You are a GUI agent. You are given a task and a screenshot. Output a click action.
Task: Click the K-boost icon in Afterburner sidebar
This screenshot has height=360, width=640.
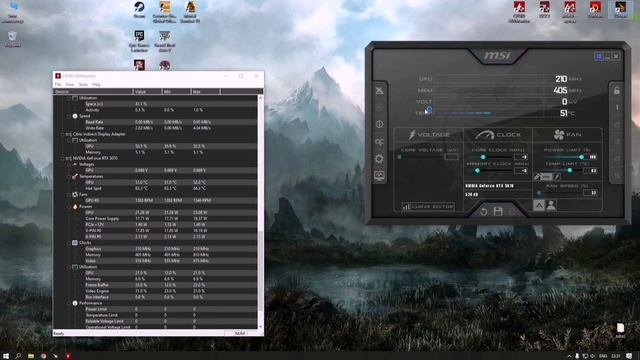click(380, 107)
